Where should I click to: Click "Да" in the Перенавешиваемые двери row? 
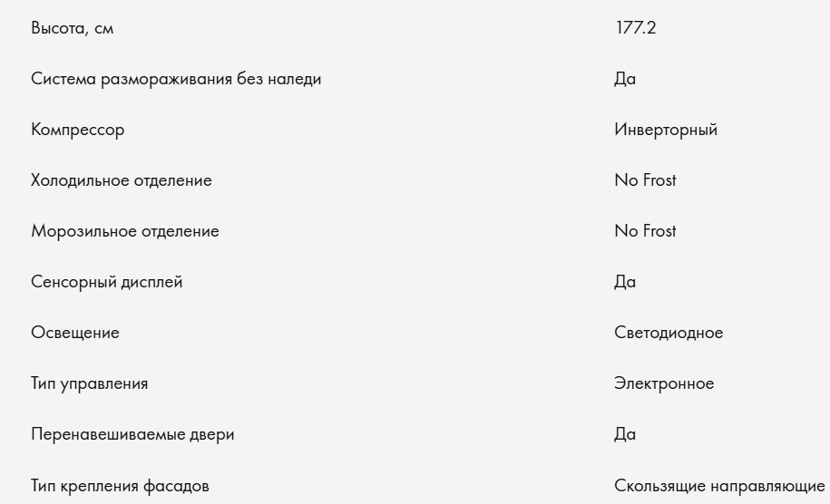(625, 434)
